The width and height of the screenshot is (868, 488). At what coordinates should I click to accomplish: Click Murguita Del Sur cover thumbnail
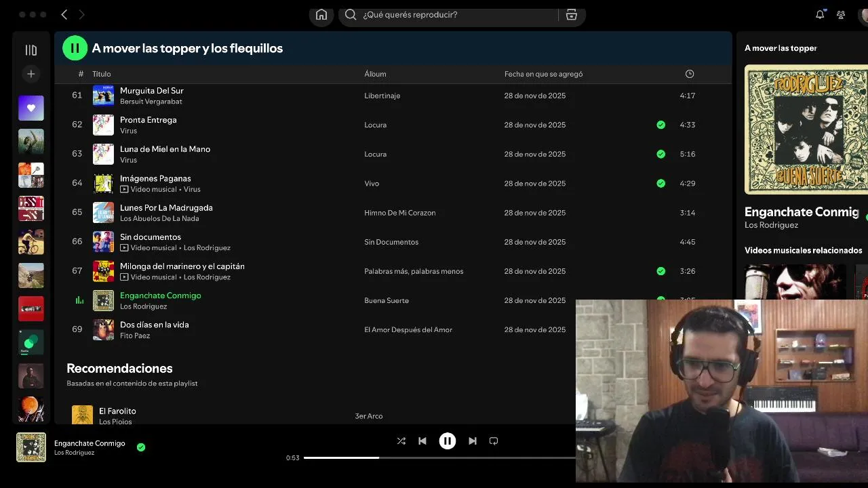[x=103, y=96]
